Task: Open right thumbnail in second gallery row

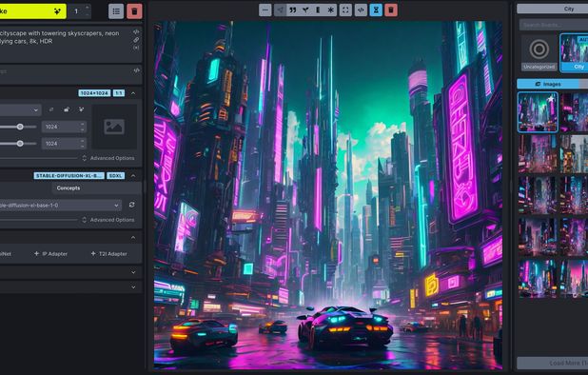Action: (x=574, y=154)
